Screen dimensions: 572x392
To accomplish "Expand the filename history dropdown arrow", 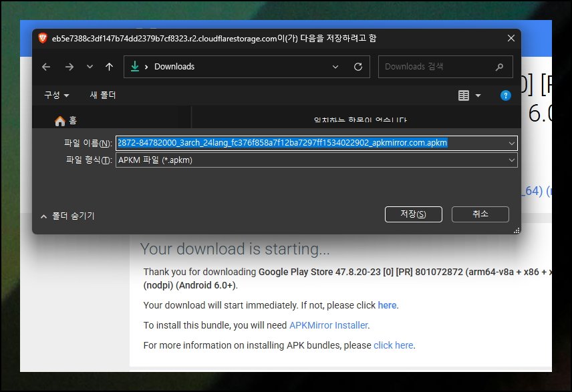I will (x=512, y=144).
